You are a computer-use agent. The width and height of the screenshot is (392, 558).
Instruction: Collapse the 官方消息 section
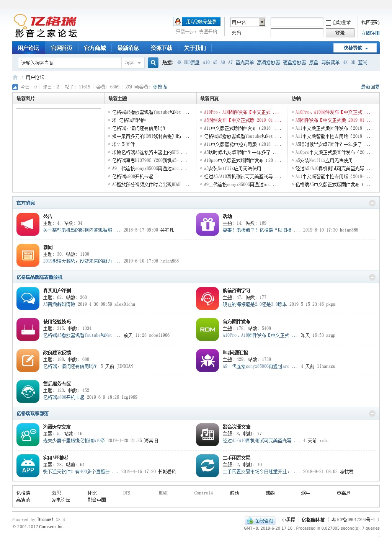tap(372, 203)
